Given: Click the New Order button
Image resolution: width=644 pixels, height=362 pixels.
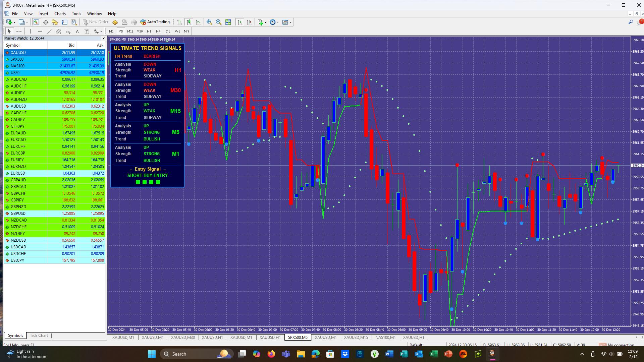Looking at the screenshot, I should [96, 22].
